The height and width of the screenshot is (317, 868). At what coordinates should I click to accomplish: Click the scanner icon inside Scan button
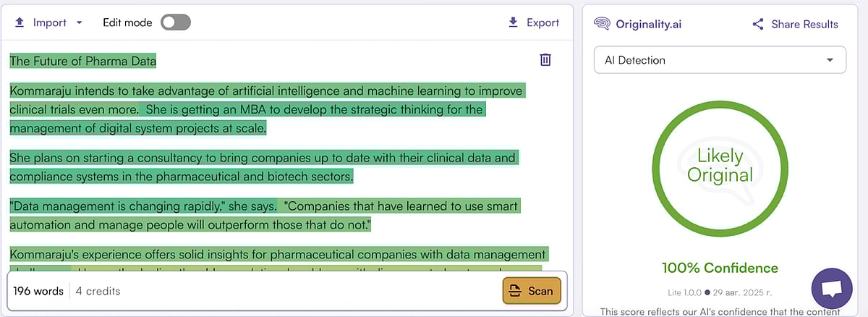point(515,291)
